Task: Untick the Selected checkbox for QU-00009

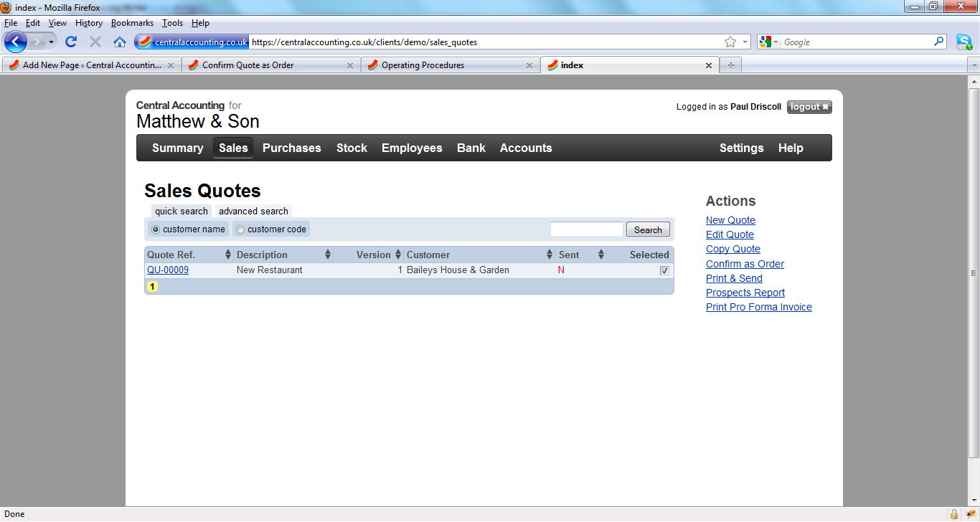Action: pos(665,271)
